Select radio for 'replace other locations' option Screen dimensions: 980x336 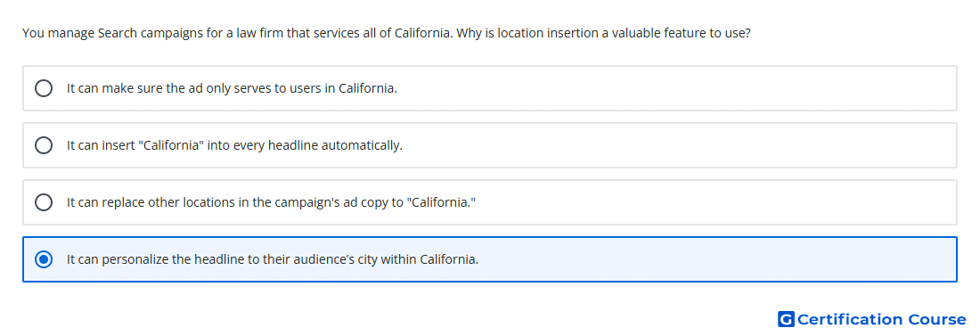tap(44, 202)
